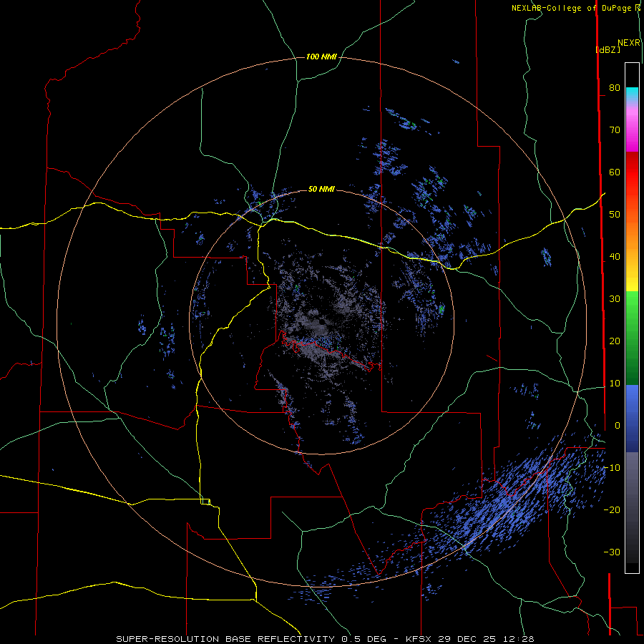Click the 30 value on the dBZ scale
644x644 pixels.
(x=615, y=298)
